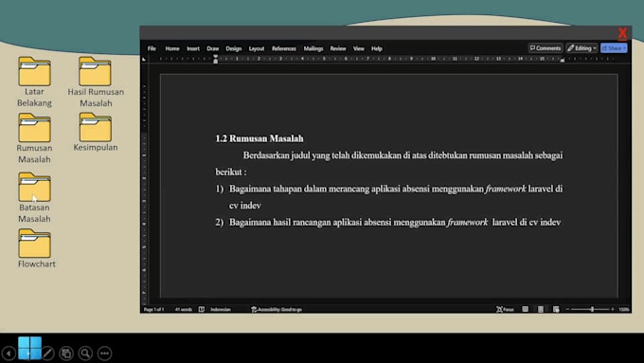Click the words 'cv indev' on item 1's second line
This screenshot has width=644, height=363.
245,206
